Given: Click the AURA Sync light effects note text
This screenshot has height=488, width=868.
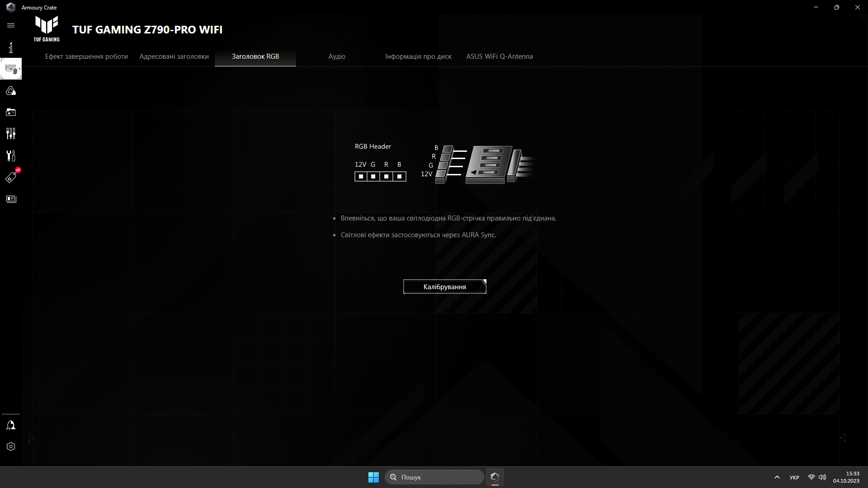Looking at the screenshot, I should [418, 235].
